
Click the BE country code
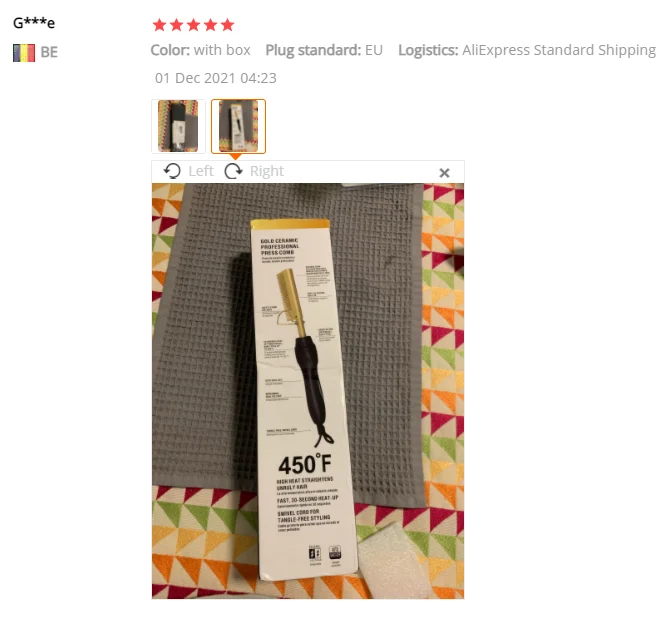pos(49,52)
